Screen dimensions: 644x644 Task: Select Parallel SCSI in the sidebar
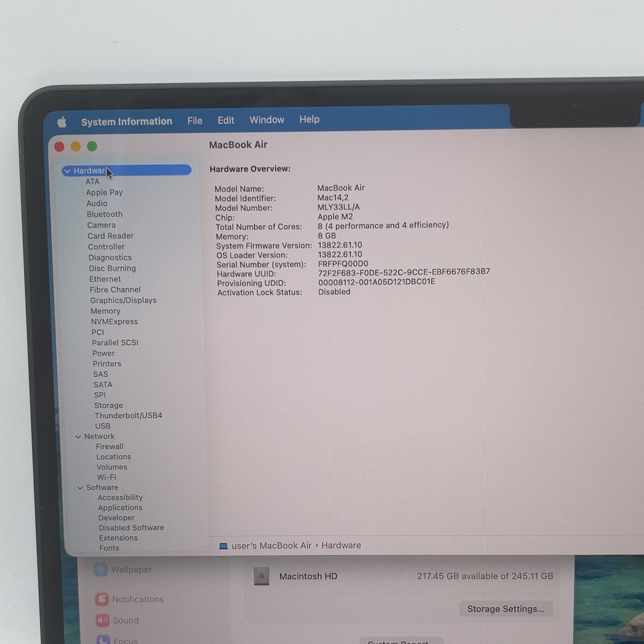[x=115, y=343]
